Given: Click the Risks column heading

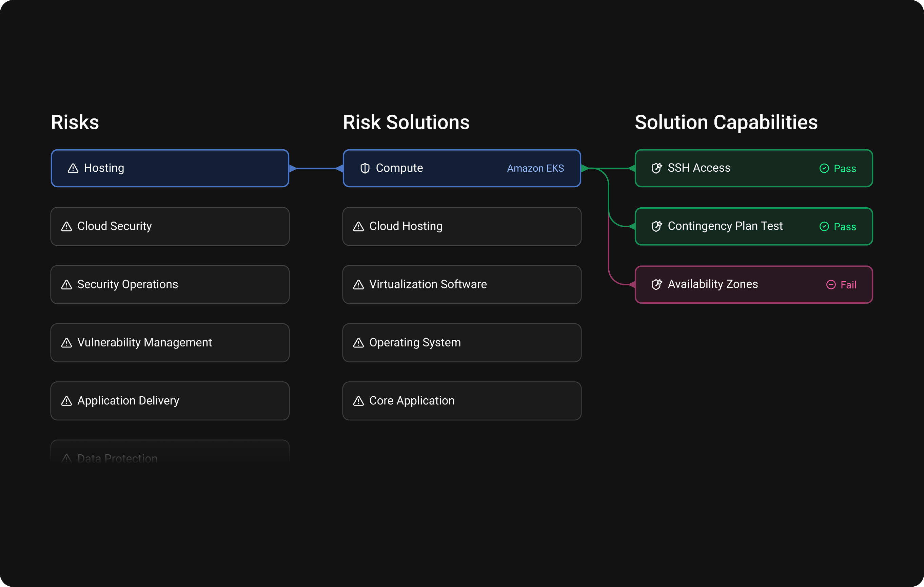Looking at the screenshot, I should click(x=75, y=122).
